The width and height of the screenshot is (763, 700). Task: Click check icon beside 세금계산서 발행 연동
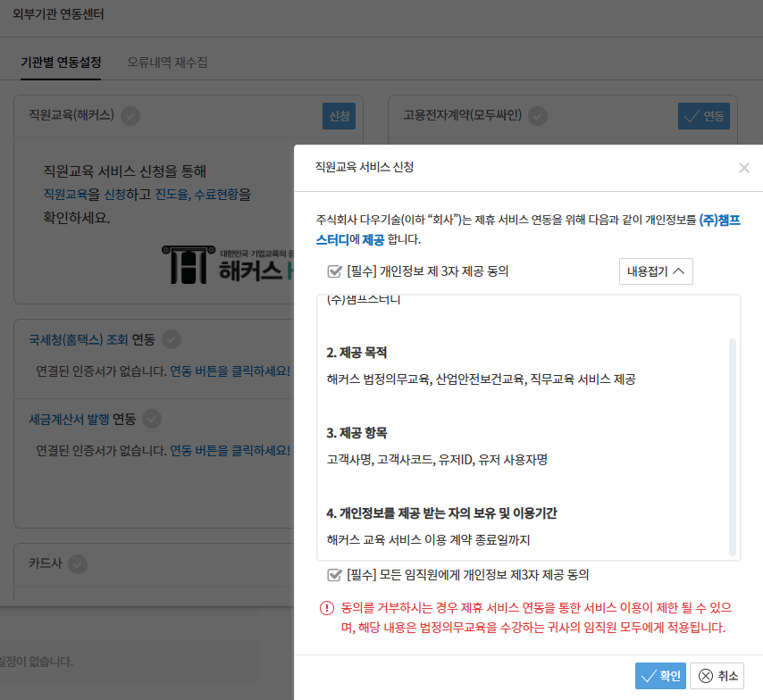click(x=152, y=418)
